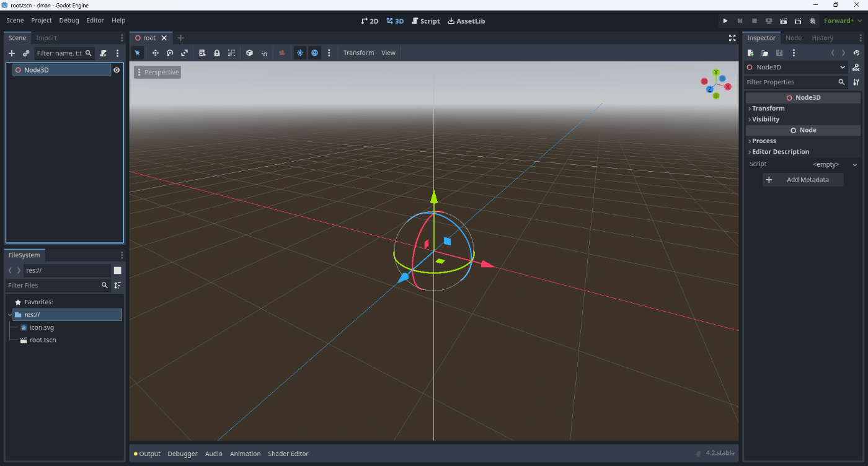Open the Editor menu
Image resolution: width=868 pixels, height=466 pixels.
95,20
